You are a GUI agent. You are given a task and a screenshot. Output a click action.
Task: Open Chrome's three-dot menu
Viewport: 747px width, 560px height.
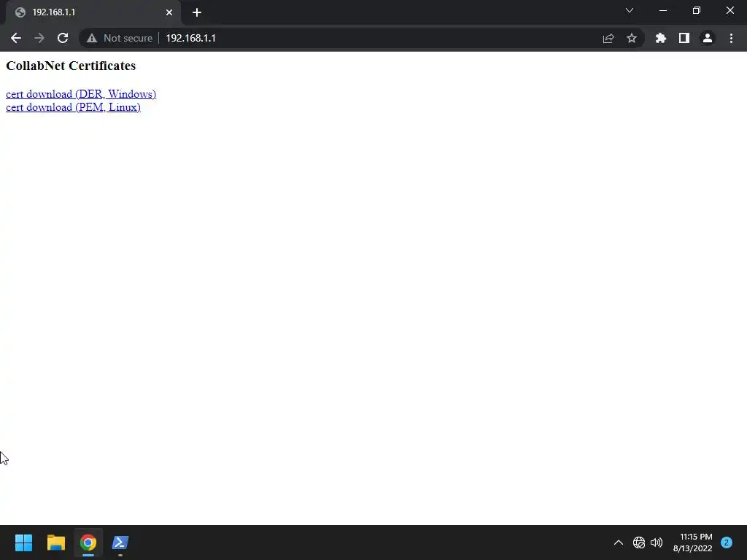pos(731,38)
